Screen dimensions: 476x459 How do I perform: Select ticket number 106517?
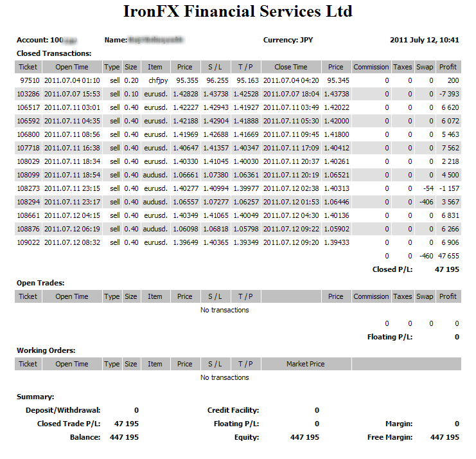click(x=28, y=107)
